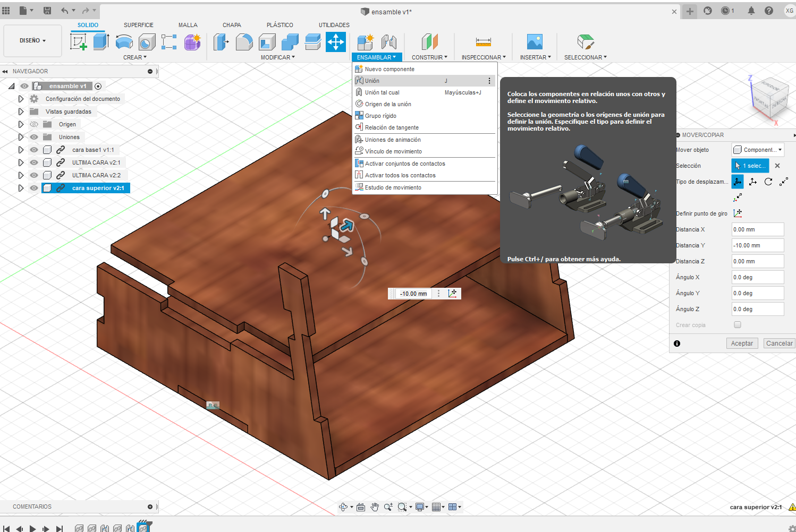Click the Move/Copy tool icon
This screenshot has width=796, height=532.
point(336,42)
